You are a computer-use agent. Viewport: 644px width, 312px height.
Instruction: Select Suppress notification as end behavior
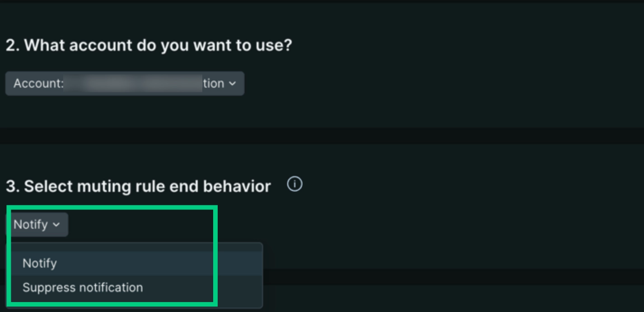pos(83,288)
